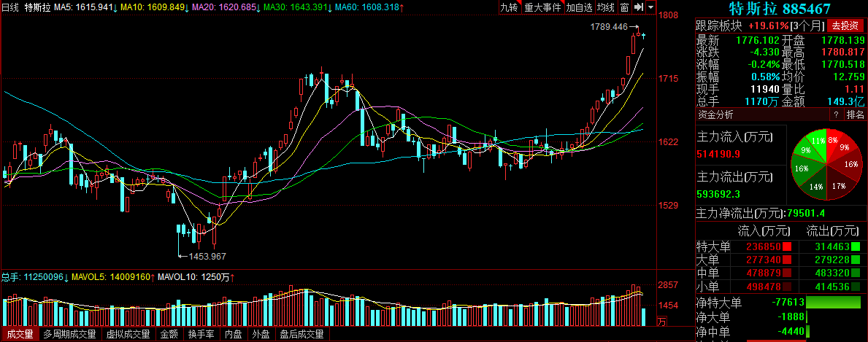
Task: Click the 17% slice of the pie chart
Action: click(x=839, y=185)
